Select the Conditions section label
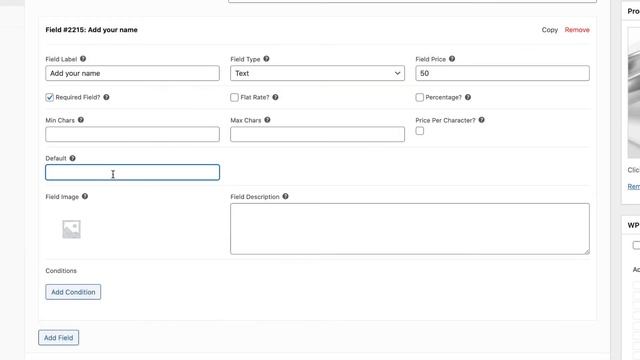This screenshot has height=360, width=640. tap(61, 271)
